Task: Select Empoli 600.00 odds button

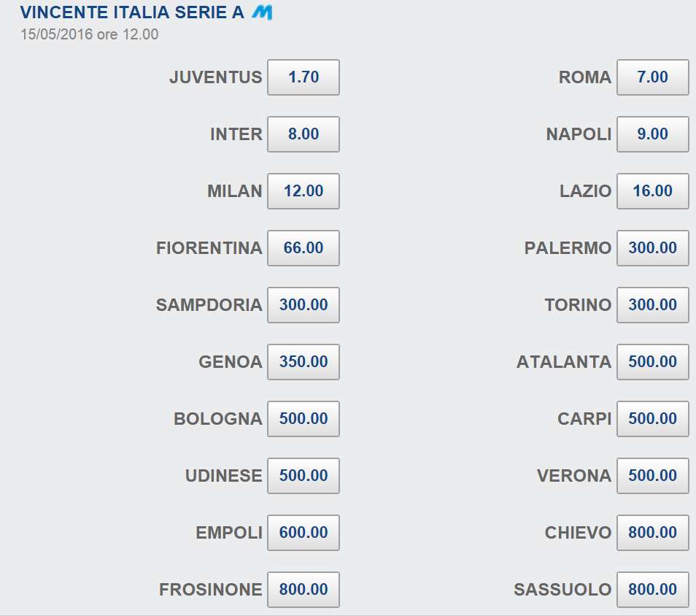Action: point(303,532)
